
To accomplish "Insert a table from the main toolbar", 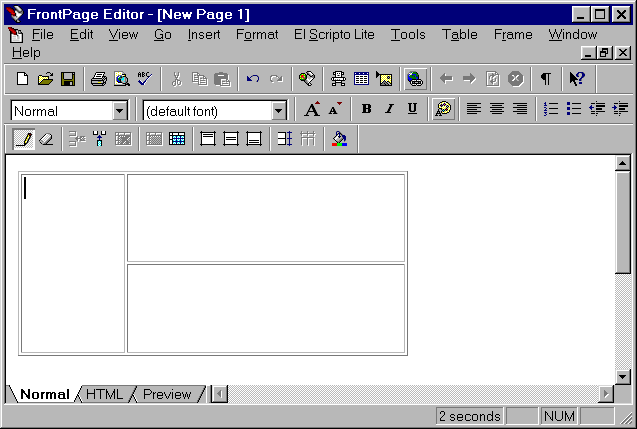I will pyautogui.click(x=361, y=78).
